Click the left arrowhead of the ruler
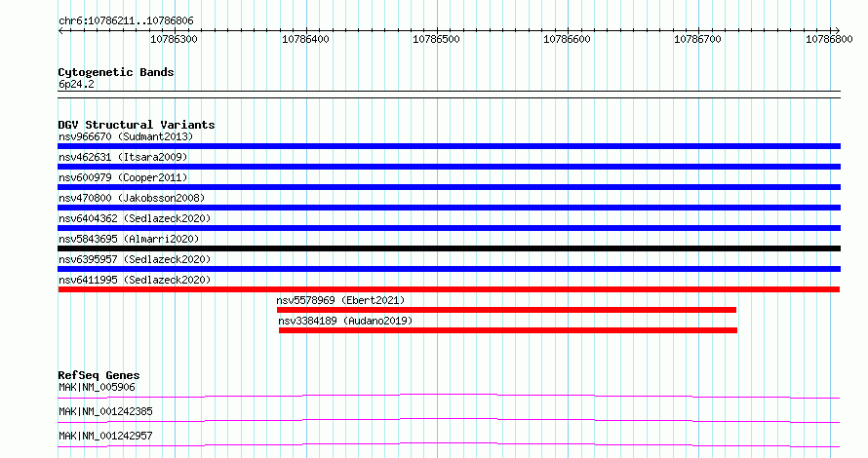This screenshot has height=458, width=868. pyautogui.click(x=60, y=31)
